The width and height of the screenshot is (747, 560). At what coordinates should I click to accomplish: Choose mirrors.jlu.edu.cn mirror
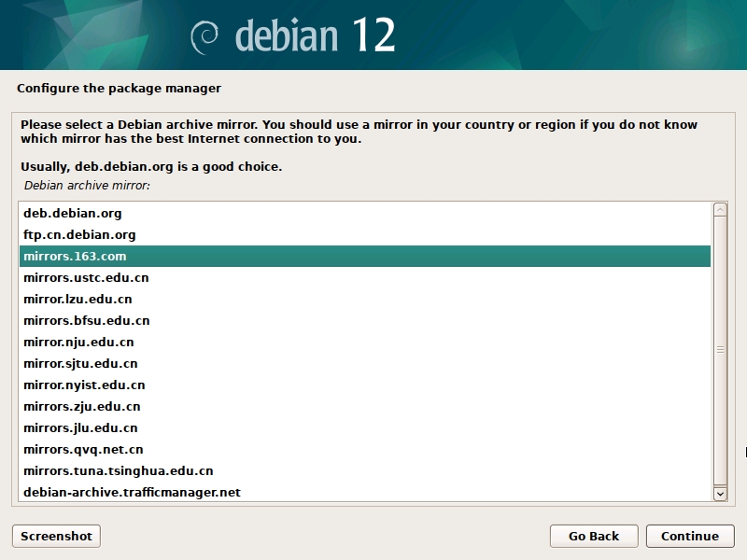tap(80, 428)
